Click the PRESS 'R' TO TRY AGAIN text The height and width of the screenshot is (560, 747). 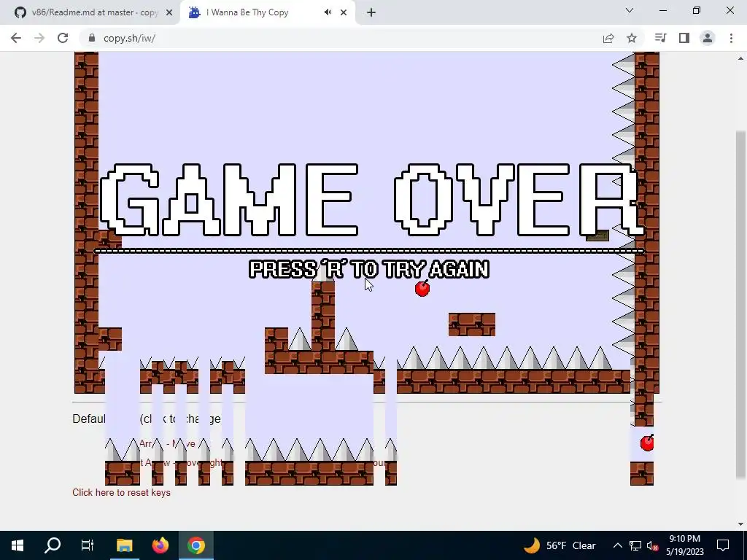click(369, 269)
